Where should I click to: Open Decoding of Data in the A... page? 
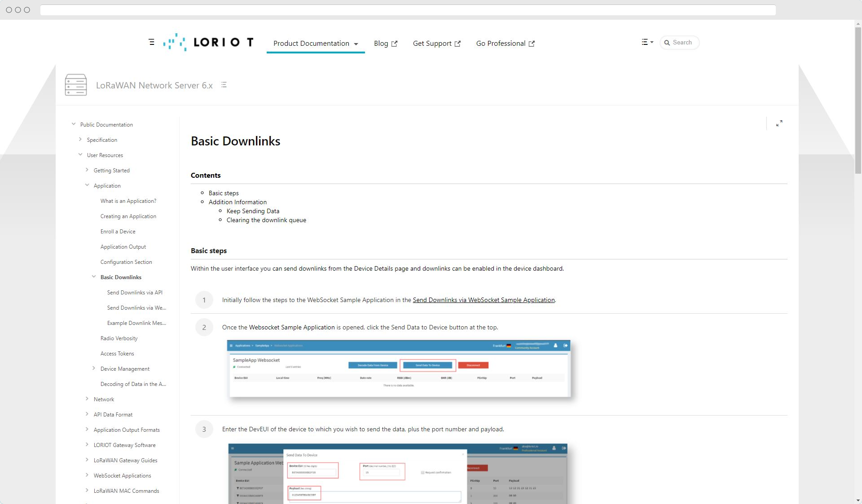[x=133, y=384]
